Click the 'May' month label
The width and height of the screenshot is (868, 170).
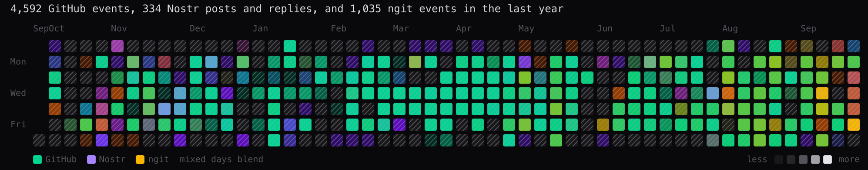tap(526, 29)
